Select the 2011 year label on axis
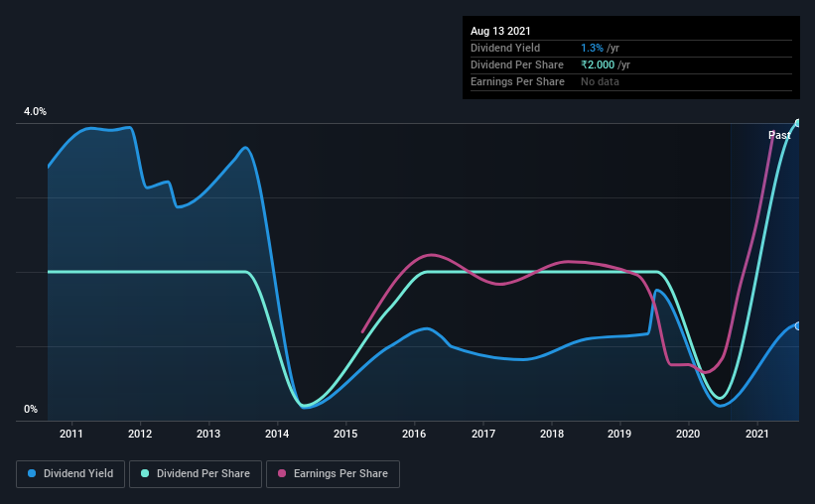The image size is (815, 504). (x=71, y=434)
